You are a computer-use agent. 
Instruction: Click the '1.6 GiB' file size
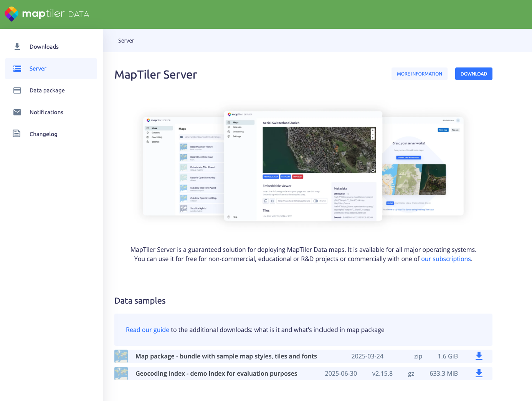(448, 356)
